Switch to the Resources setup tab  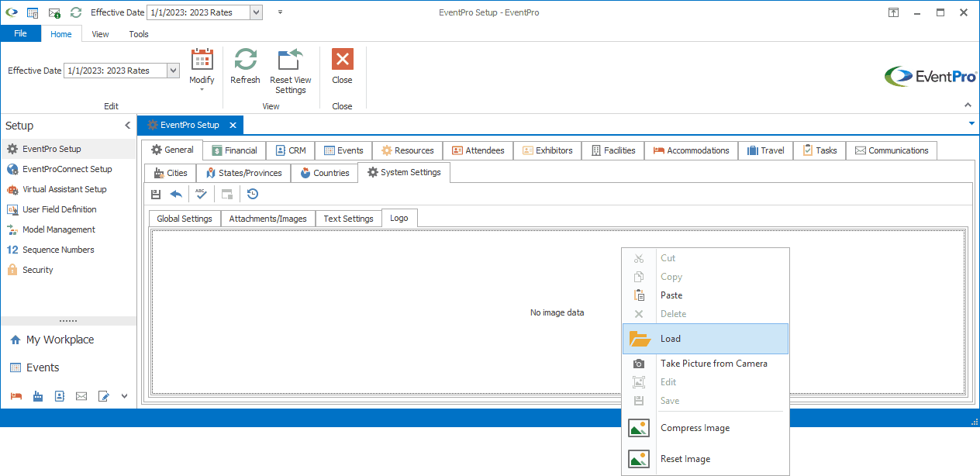407,150
